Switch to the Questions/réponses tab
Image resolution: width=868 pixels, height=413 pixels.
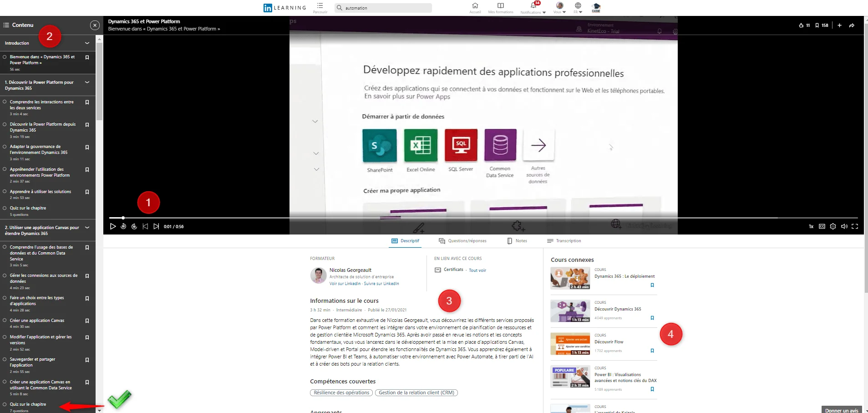[x=462, y=241]
